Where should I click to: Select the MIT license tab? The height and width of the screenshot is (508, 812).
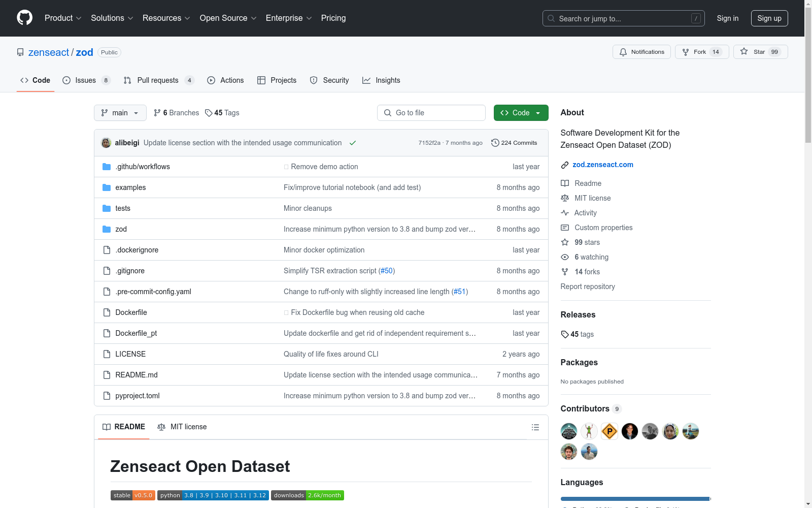[182, 427]
